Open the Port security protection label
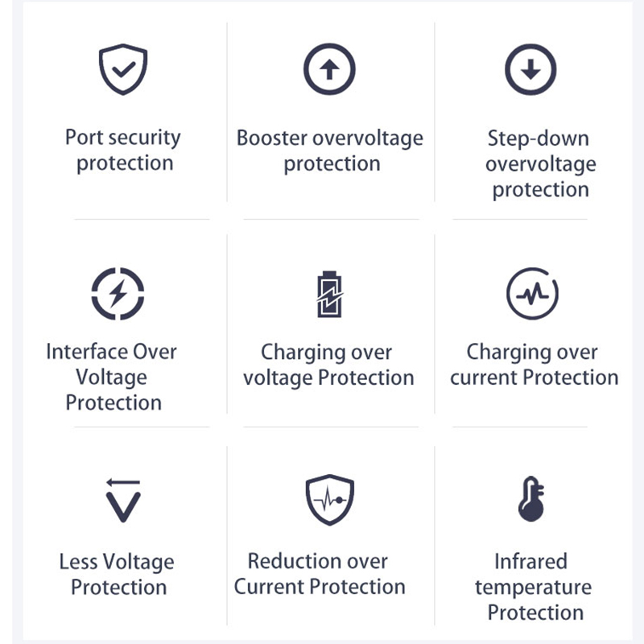This screenshot has height=644, width=644. point(123,150)
